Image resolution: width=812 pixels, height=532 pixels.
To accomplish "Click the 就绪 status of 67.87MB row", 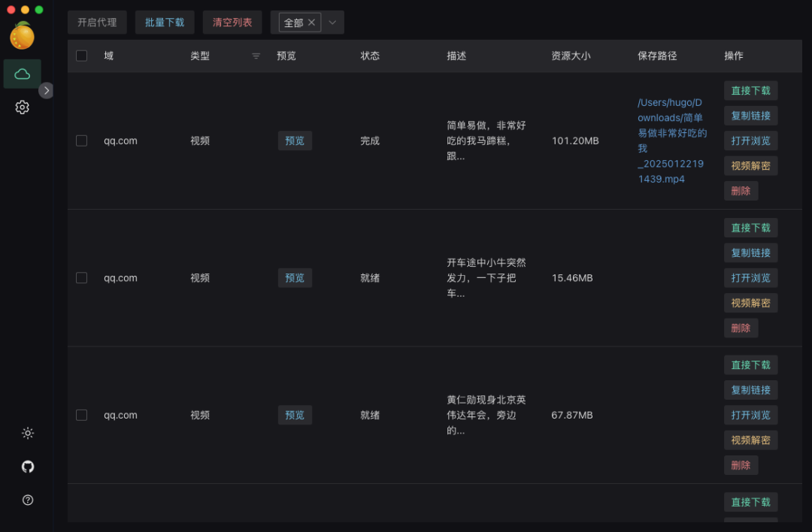I will (370, 415).
